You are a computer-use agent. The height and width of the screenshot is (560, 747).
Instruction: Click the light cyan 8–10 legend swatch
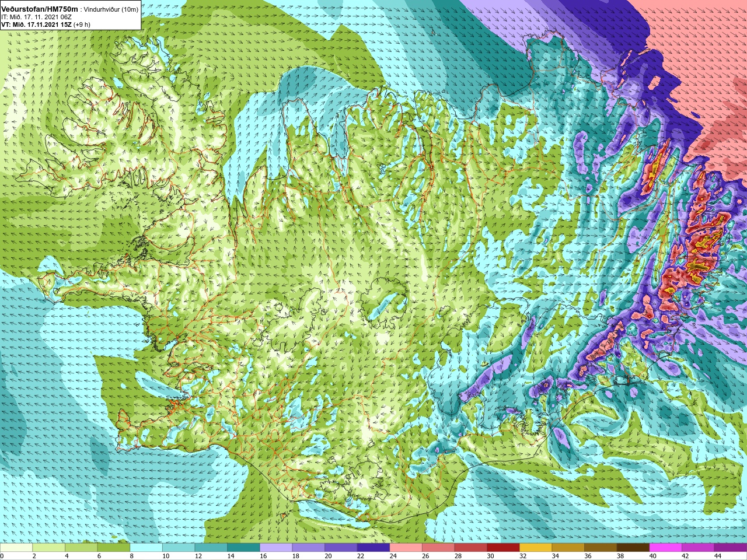pos(146,547)
